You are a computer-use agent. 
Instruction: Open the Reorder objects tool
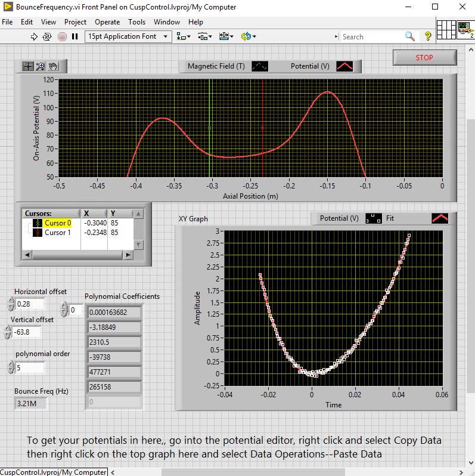248,36
